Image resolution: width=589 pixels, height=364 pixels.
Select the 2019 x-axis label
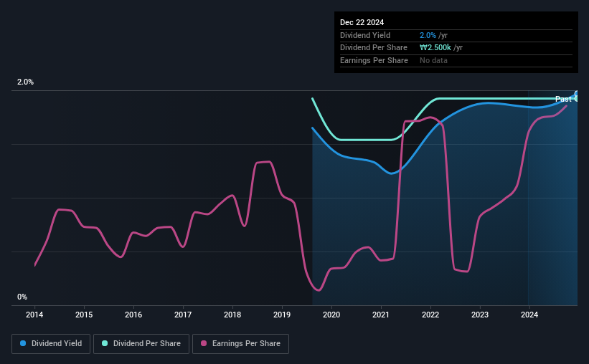282,315
